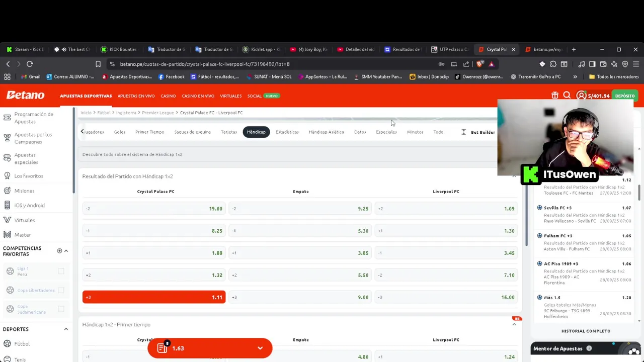Click the Inglaterra breadcrumb link
This screenshot has height=362, width=644.
[126, 113]
